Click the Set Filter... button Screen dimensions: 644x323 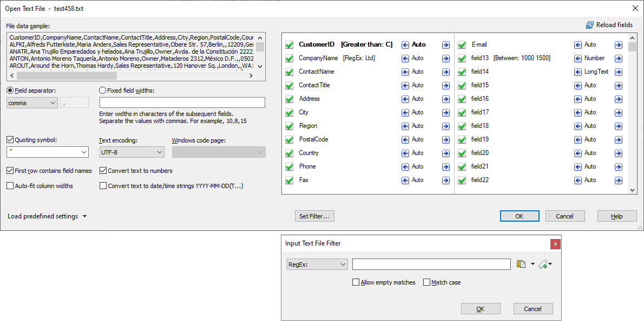pos(314,216)
